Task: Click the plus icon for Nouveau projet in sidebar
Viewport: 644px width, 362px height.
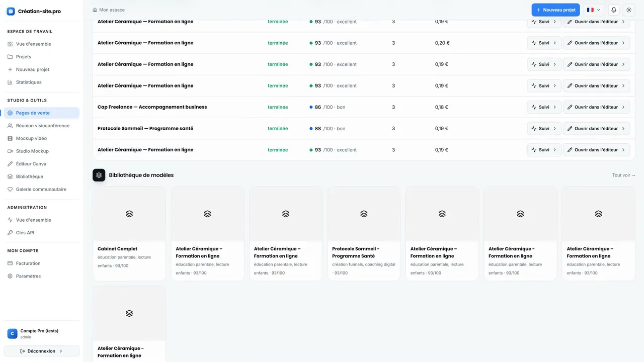Action: (10, 69)
